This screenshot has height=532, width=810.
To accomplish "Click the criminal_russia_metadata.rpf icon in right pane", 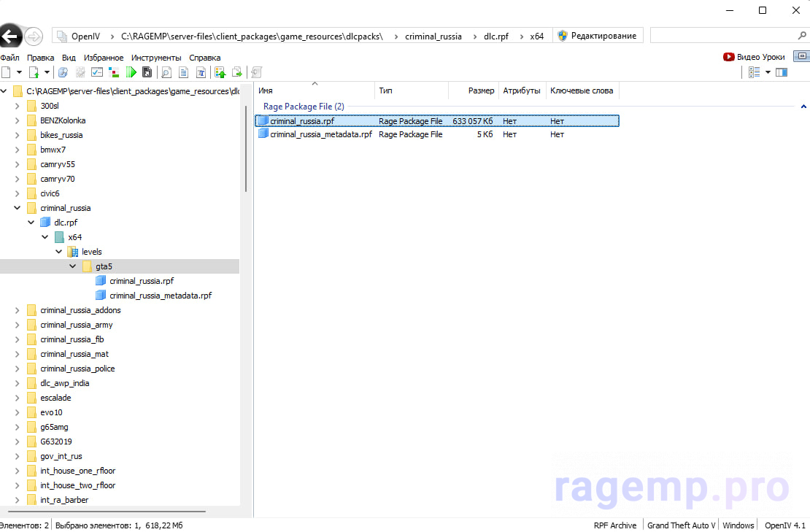I will (x=263, y=134).
